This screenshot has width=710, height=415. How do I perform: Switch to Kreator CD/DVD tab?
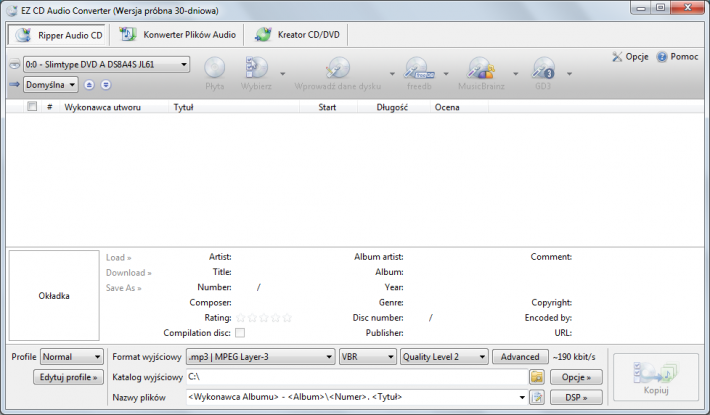click(x=297, y=34)
